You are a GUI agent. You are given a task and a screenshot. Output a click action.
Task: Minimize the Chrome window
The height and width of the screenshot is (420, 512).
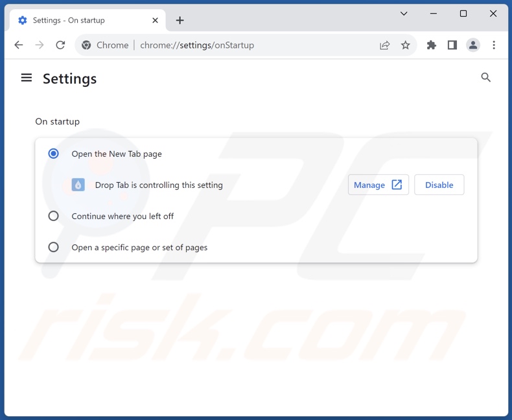(x=434, y=14)
